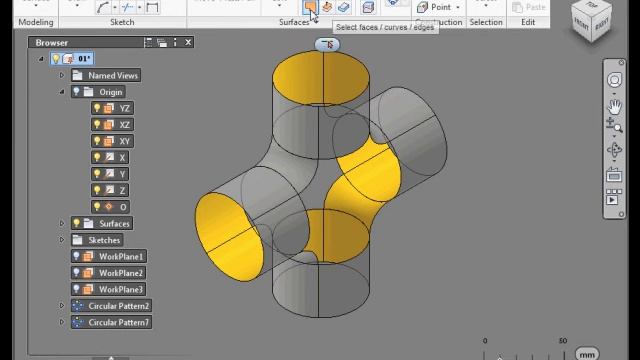Activate the Pan hand tool

(614, 107)
